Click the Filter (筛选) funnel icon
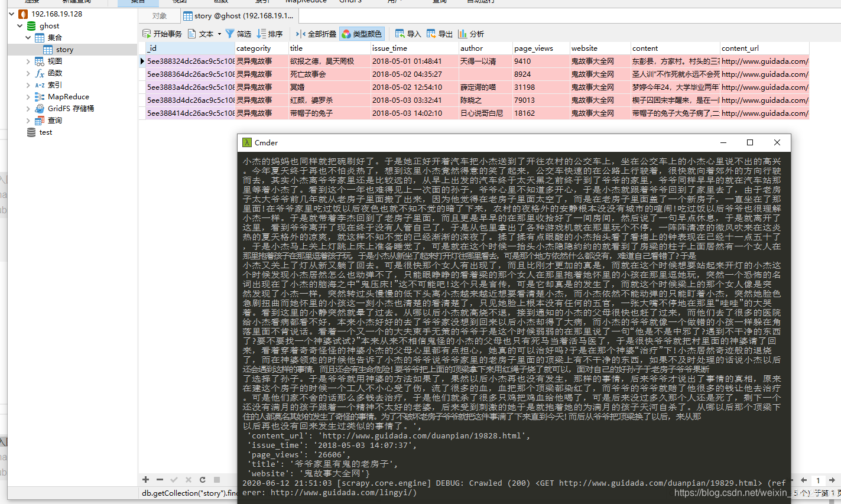This screenshot has width=841, height=504. (230, 34)
